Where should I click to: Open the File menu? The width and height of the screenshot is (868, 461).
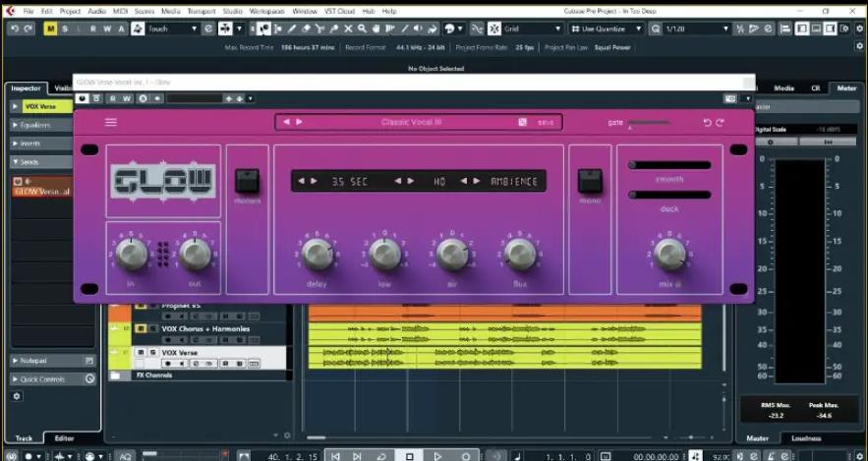tap(29, 11)
